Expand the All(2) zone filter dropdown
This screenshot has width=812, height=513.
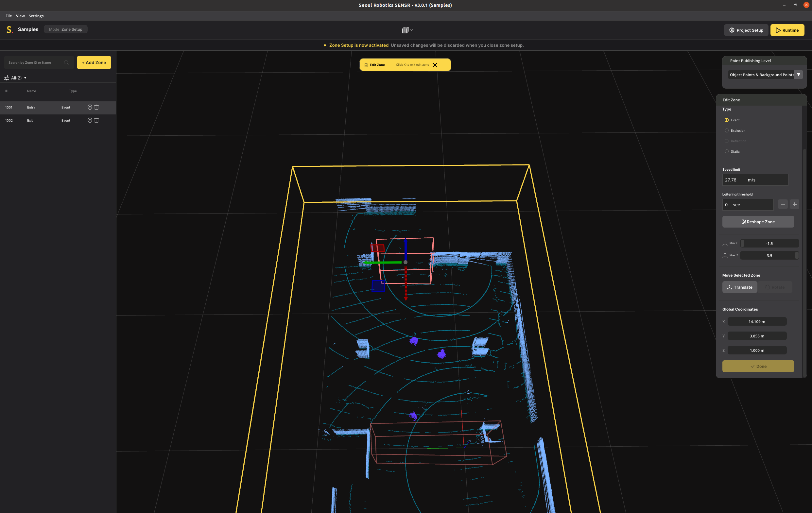(19, 78)
